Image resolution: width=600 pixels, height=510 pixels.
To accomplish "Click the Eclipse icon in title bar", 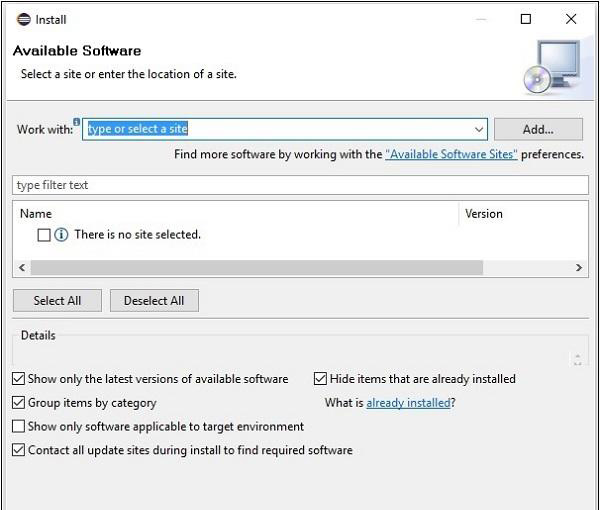I will click(x=24, y=19).
